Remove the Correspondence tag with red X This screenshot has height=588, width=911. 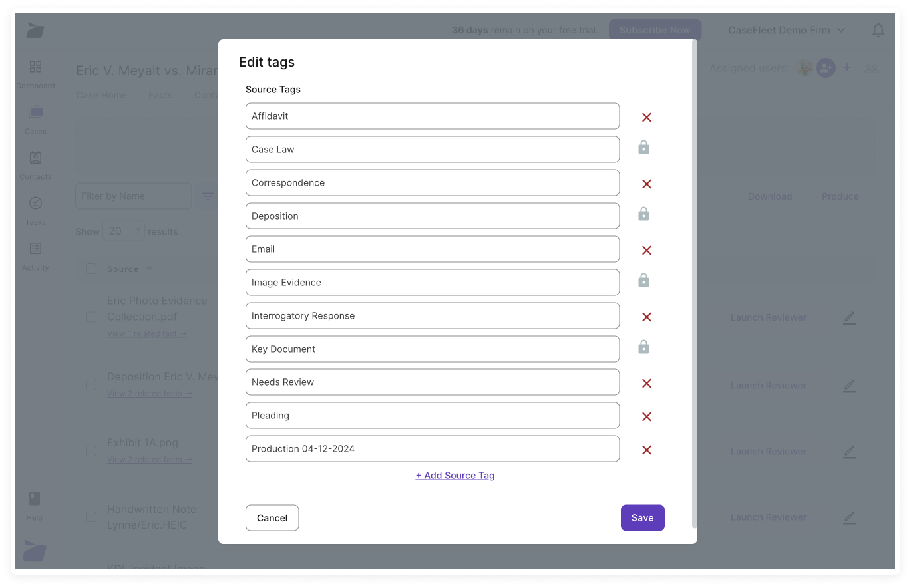(646, 184)
